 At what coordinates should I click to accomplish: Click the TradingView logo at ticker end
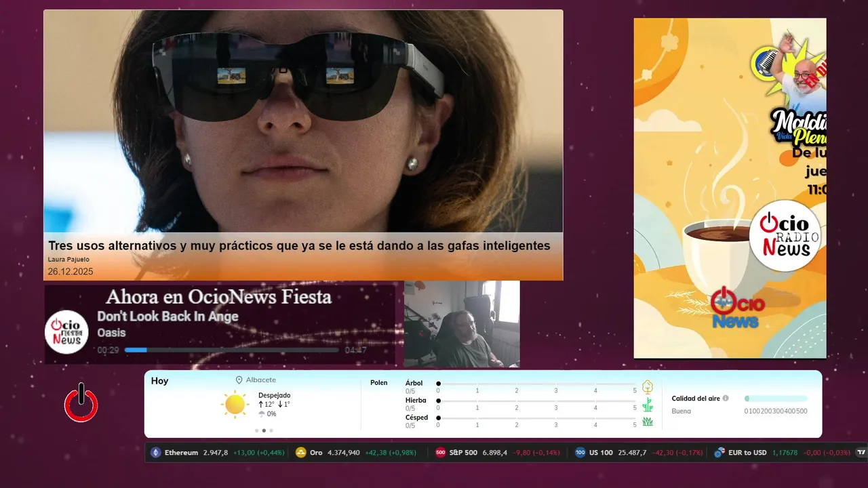click(861, 453)
